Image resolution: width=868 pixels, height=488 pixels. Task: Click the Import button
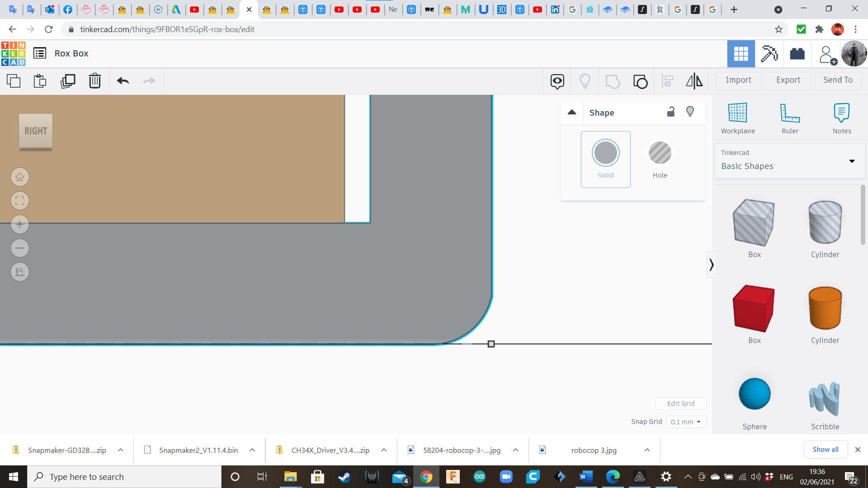[738, 80]
